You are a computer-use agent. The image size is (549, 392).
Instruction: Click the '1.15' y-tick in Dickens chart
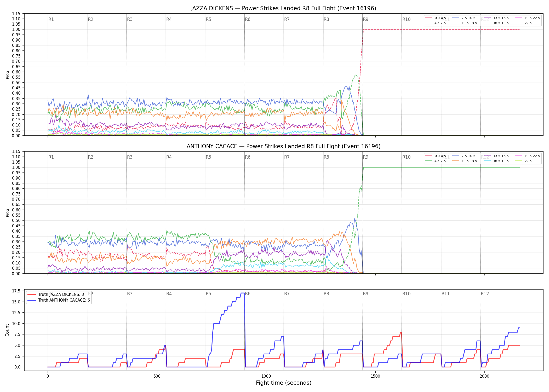pyautogui.click(x=16, y=14)
